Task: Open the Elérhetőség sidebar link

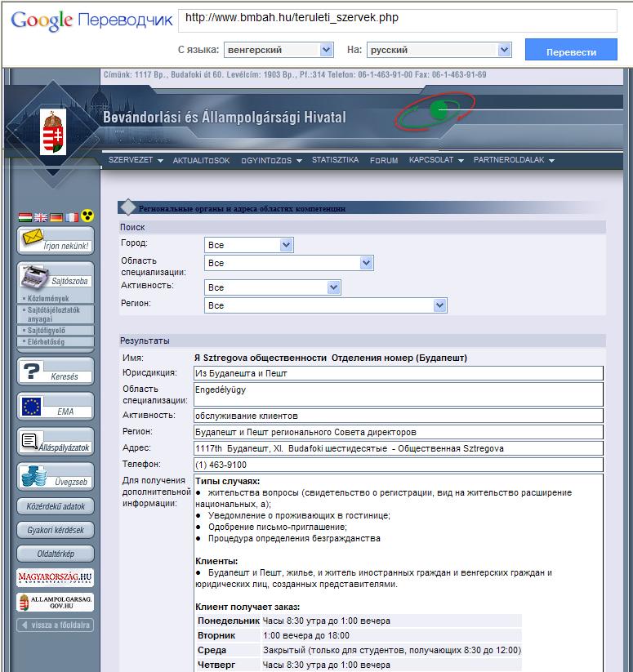Action: (46, 342)
